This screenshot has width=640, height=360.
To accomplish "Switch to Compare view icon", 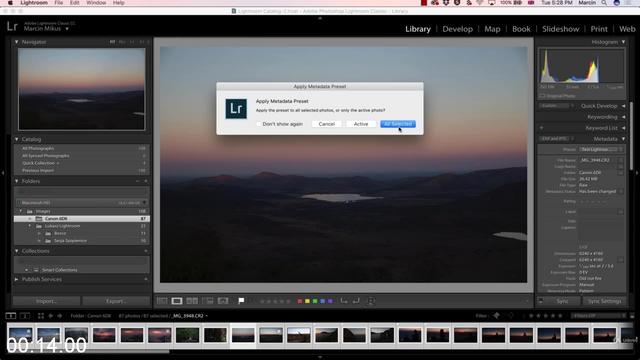I will pos(192,301).
